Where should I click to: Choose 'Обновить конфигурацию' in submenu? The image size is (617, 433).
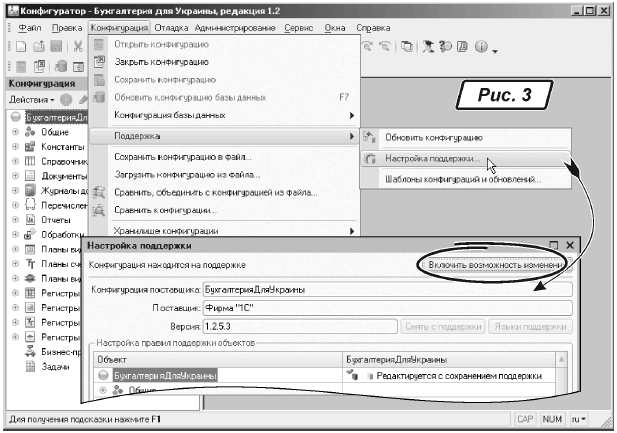pos(435,137)
